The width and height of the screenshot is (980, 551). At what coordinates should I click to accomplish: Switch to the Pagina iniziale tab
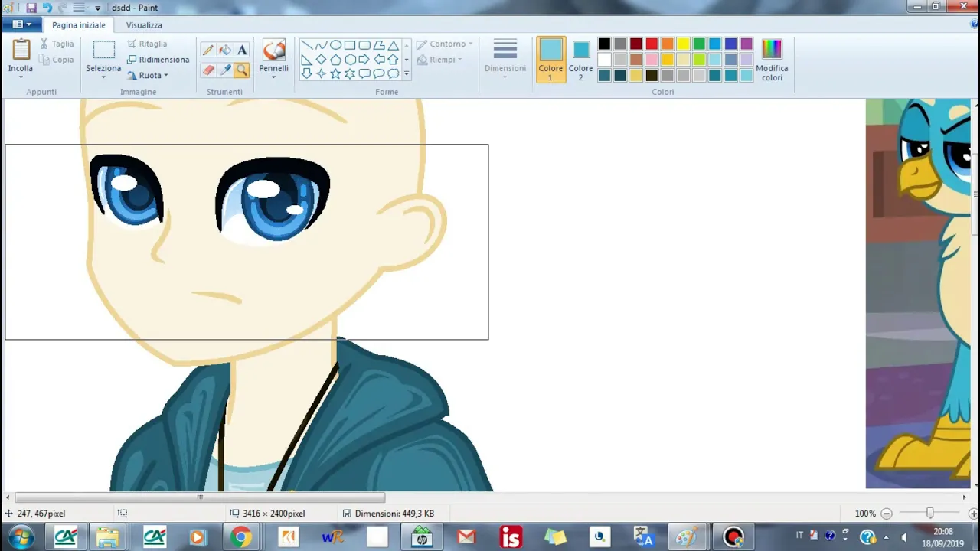[79, 24]
